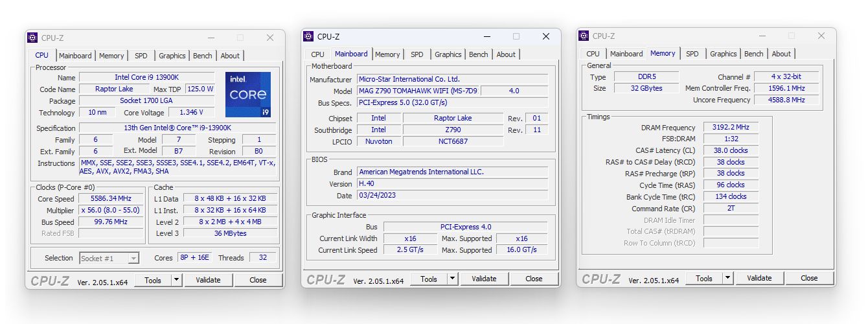This screenshot has width=868, height=324.
Task: Click CPU-Z app icon in middle window title
Action: coord(309,36)
